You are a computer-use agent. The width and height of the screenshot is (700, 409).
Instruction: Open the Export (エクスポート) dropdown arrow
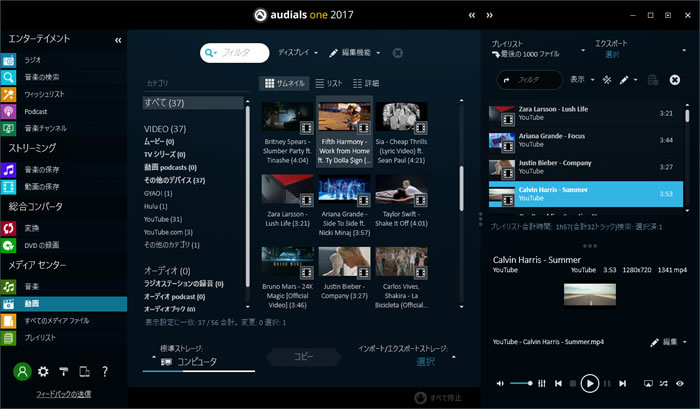click(x=684, y=50)
